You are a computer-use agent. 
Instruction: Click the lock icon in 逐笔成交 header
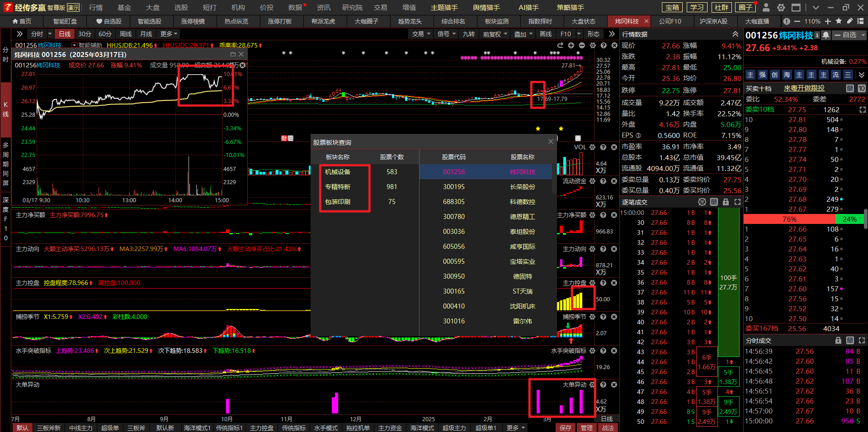726,202
